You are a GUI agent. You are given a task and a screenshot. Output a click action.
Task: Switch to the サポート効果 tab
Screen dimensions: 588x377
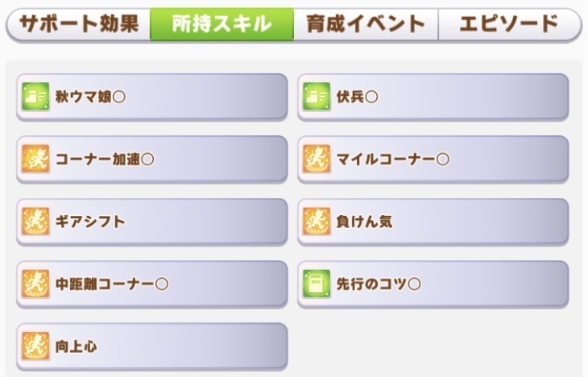(79, 24)
